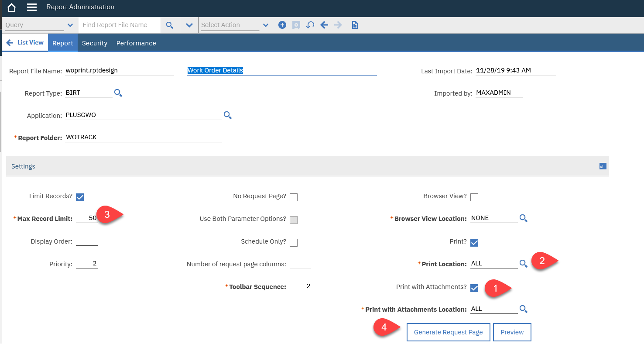Screen dimensions: 644x344
Task: Uncheck the Limit Records checkbox
Action: 80,197
